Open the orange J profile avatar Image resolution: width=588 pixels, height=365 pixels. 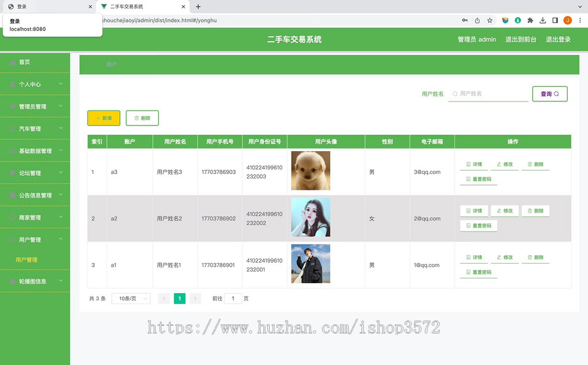568,20
